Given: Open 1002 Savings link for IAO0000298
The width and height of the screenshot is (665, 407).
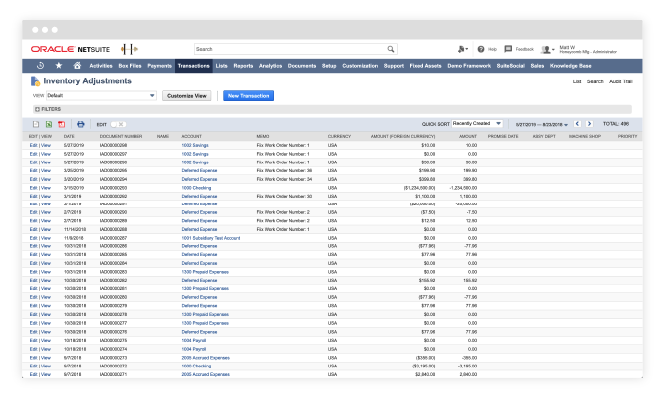Looking at the screenshot, I should pyautogui.click(x=195, y=145).
